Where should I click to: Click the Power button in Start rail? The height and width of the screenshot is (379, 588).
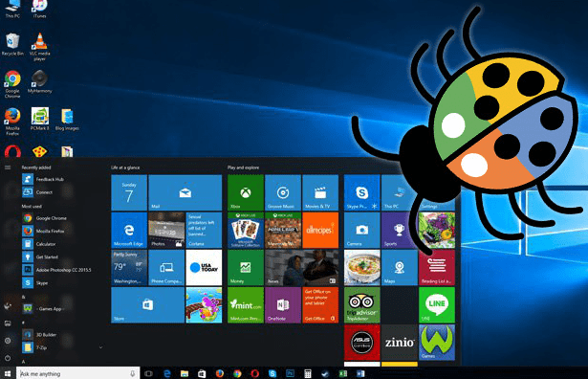[8, 358]
